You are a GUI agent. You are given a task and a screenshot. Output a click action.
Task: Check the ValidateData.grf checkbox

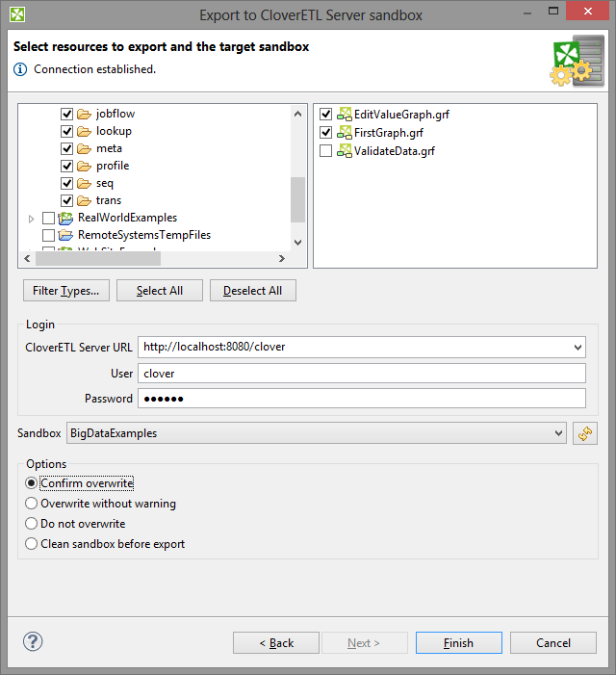pyautogui.click(x=325, y=150)
